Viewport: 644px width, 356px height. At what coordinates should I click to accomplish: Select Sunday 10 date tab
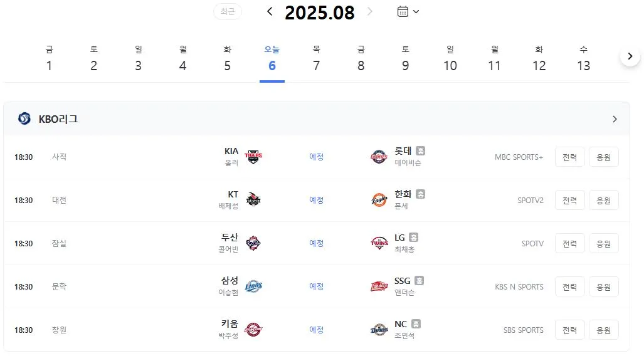[450, 59]
